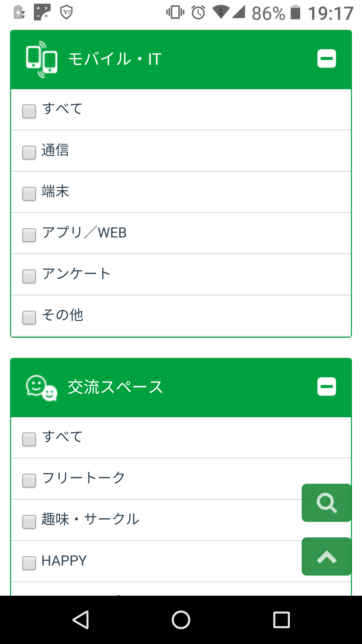Open the recent apps square button
The width and height of the screenshot is (362, 644).
(281, 620)
